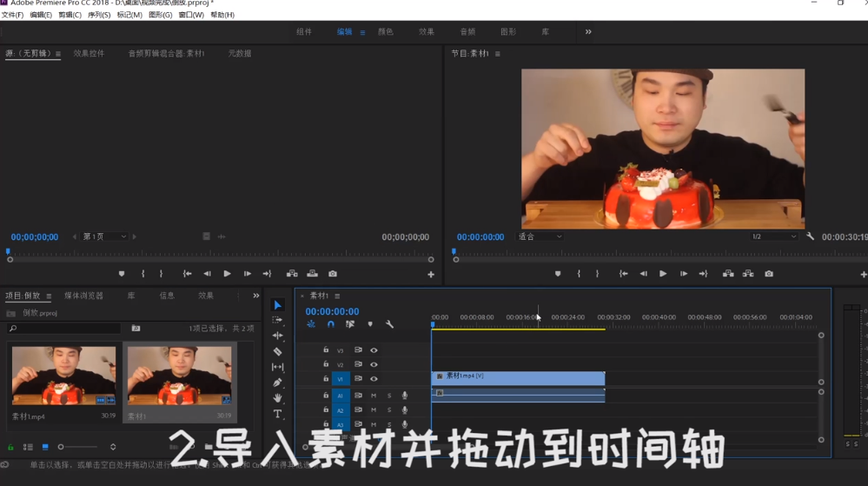Open Program Monitor button editor plus
The image size is (868, 486).
864,275
